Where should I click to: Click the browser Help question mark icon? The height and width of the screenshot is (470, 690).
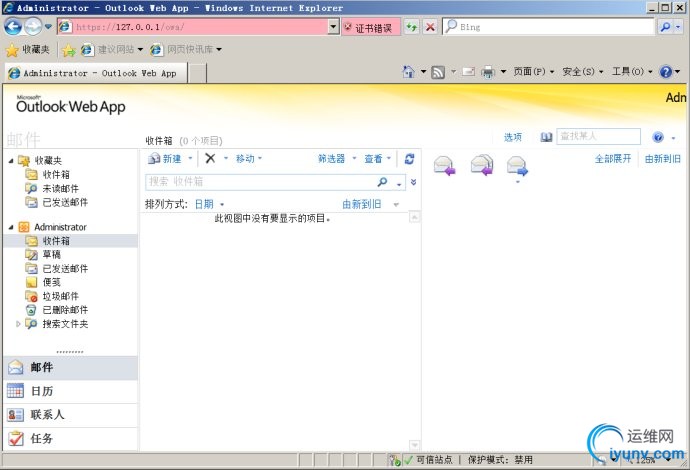click(666, 72)
